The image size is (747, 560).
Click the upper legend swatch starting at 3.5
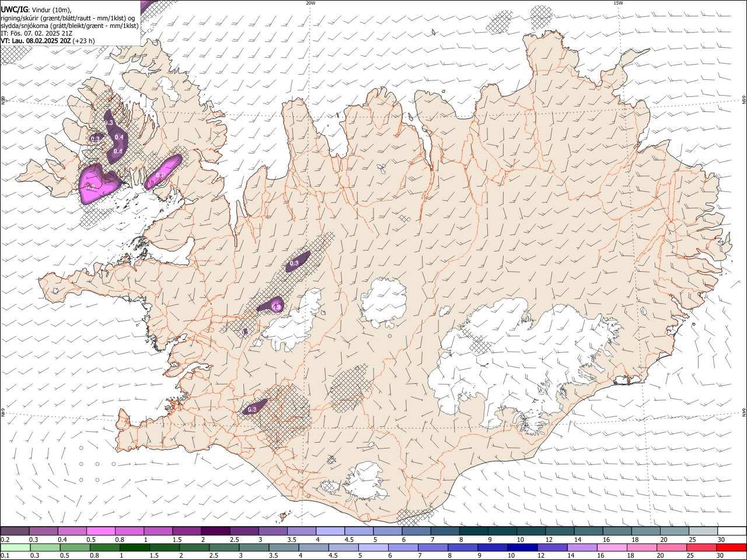301,531
